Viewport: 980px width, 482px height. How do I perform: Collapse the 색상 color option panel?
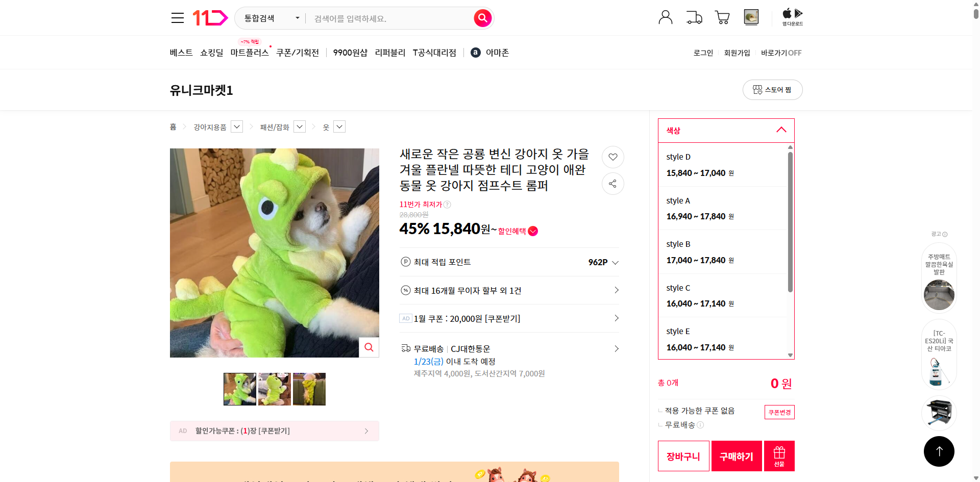pyautogui.click(x=781, y=130)
